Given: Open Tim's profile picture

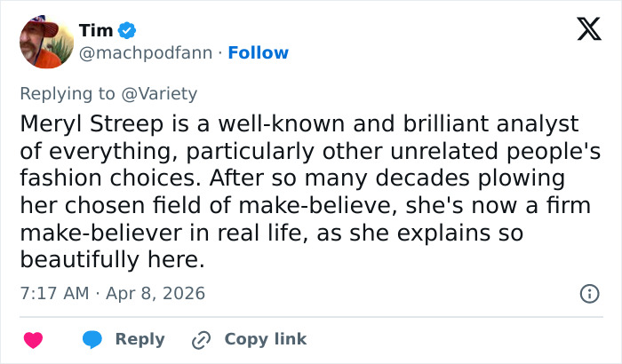Looking at the screenshot, I should click(44, 42).
